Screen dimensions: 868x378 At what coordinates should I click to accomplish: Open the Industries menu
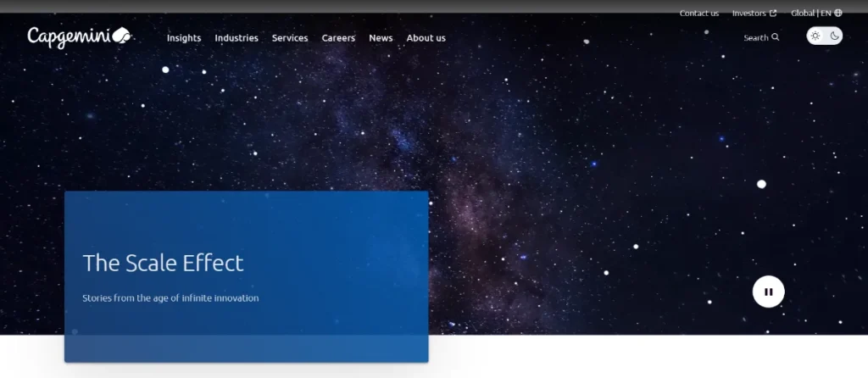coord(236,38)
